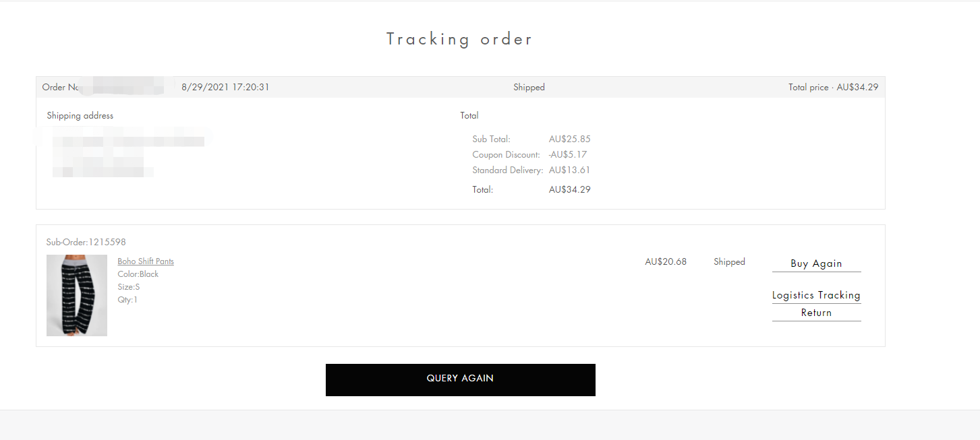The image size is (980, 440).
Task: Click the Qty:1 item attribute
Action: pos(127,300)
